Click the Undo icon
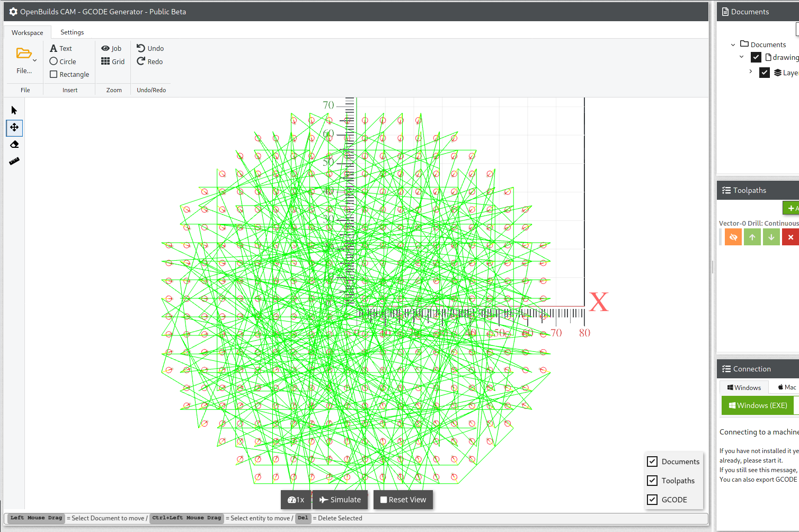Image resolution: width=799 pixels, height=532 pixels. pos(141,48)
